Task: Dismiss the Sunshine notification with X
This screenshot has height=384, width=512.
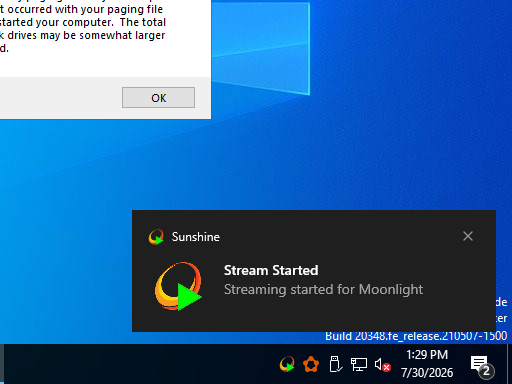Action: 468,236
